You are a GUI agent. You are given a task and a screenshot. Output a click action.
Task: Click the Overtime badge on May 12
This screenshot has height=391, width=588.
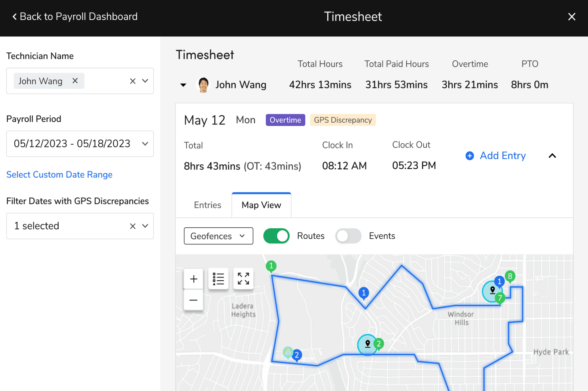(x=285, y=120)
